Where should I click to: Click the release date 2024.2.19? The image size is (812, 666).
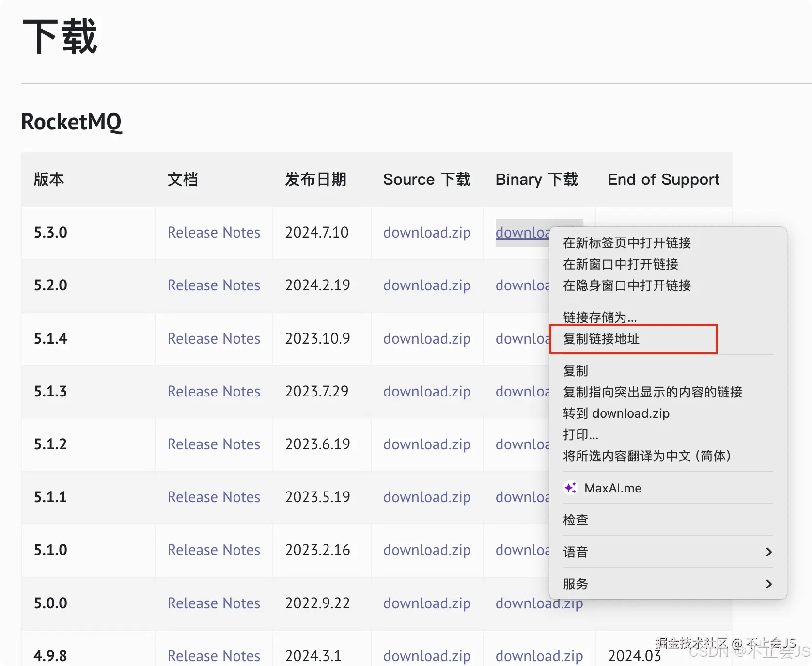pos(318,285)
